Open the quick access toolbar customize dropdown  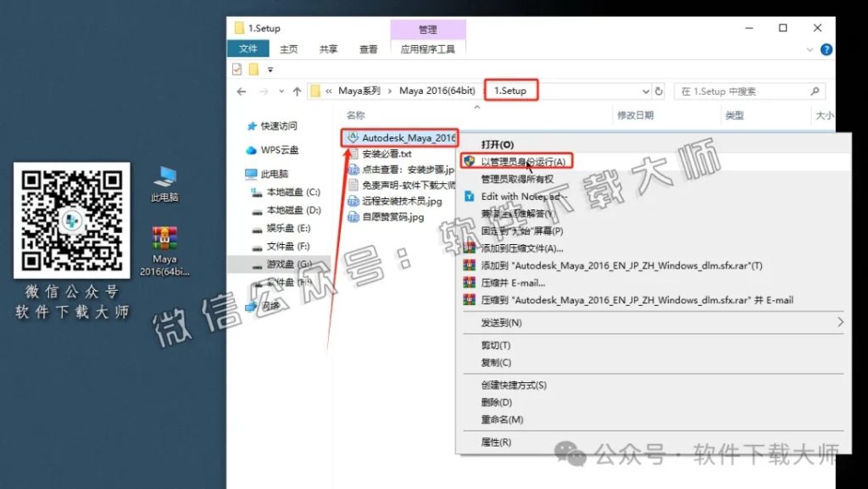click(x=270, y=69)
